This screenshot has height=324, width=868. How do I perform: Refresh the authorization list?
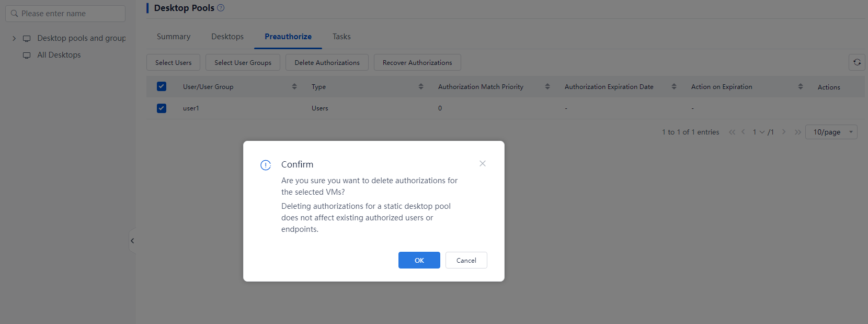(x=857, y=62)
